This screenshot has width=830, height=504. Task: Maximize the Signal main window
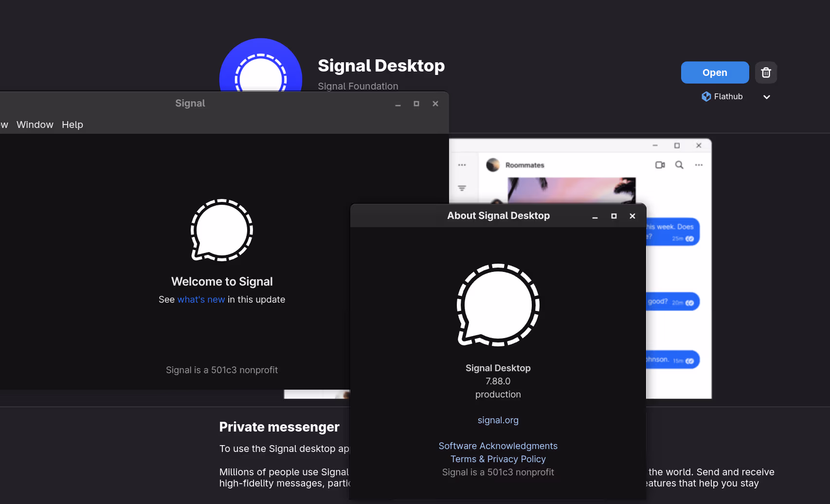pos(416,104)
